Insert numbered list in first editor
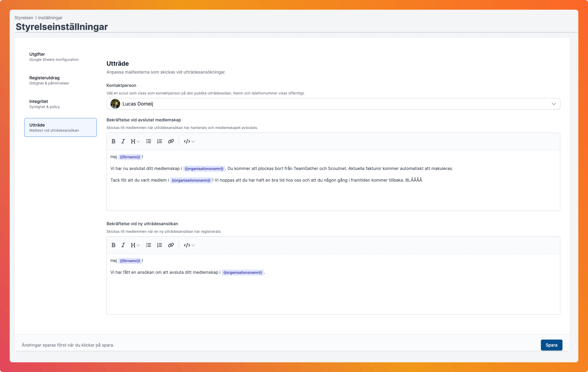Image resolution: width=588 pixels, height=372 pixels. pyautogui.click(x=159, y=141)
